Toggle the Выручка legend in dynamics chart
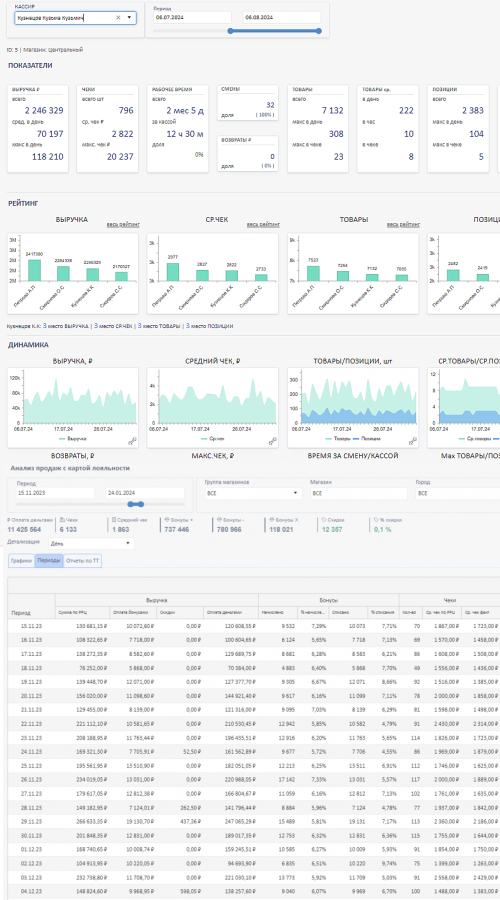This screenshot has height=900, width=500. tap(72, 438)
